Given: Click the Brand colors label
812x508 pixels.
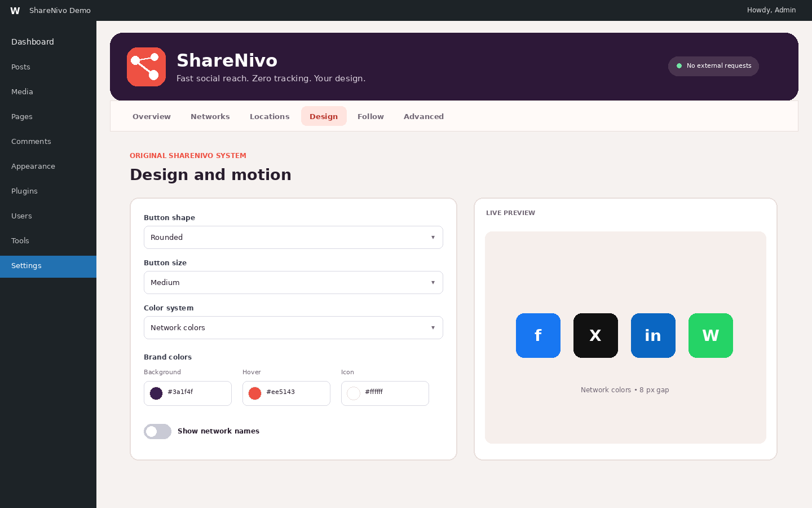Looking at the screenshot, I should (167, 357).
